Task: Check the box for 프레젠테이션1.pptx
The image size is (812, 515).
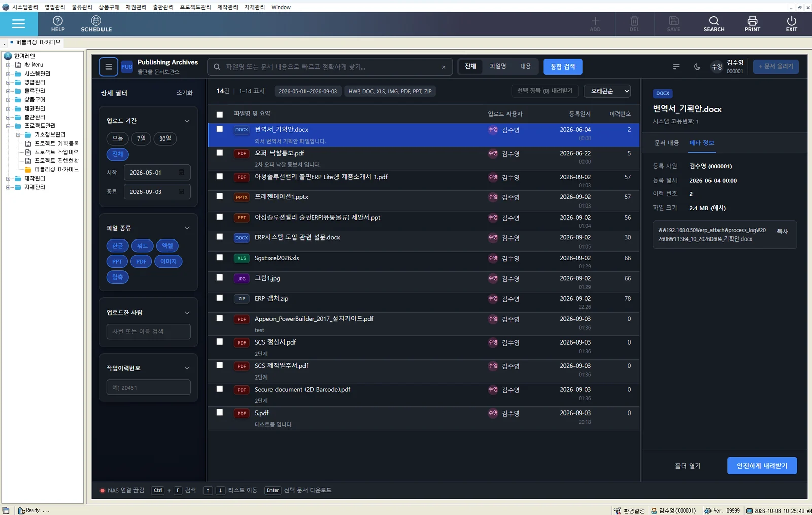Action: 220,196
